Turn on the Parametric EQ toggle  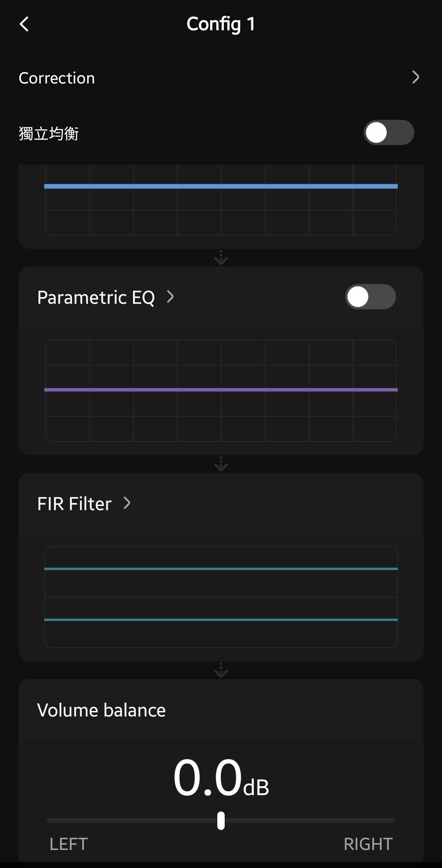[370, 297]
